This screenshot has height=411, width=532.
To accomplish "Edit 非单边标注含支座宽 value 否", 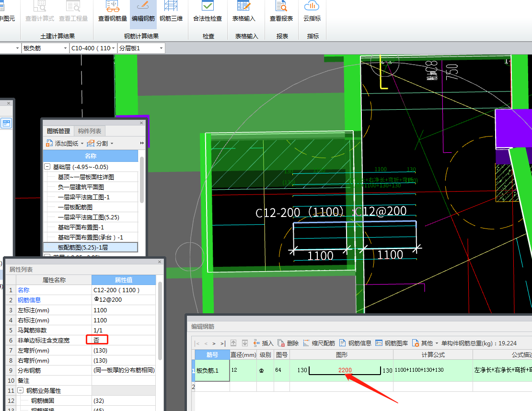I will pyautogui.click(x=124, y=340).
